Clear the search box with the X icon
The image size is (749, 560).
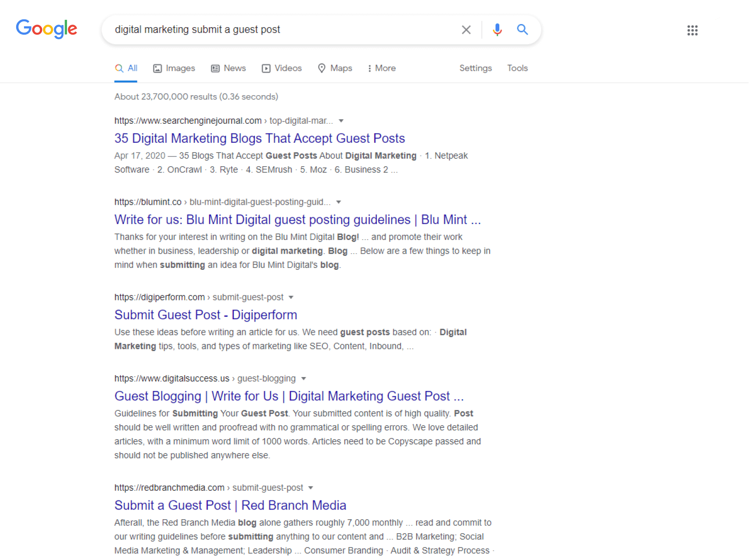466,30
